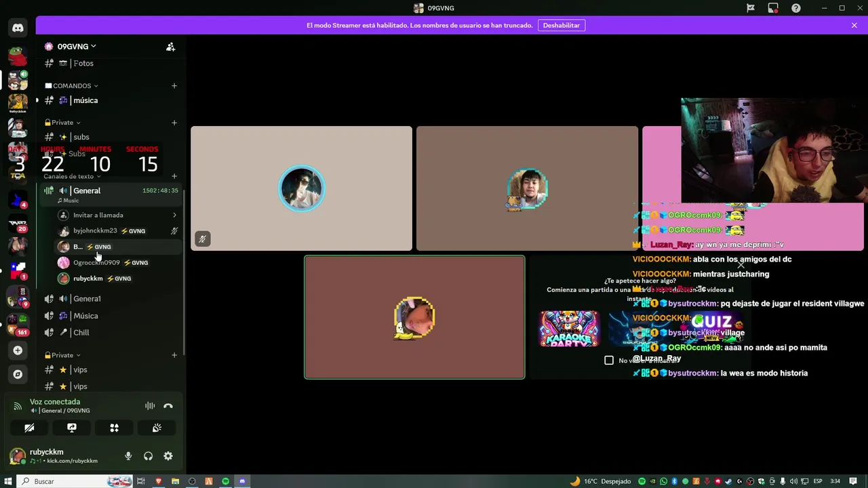The image size is (868, 488).
Task: Open Discord from the taskbar
Action: [x=242, y=481]
